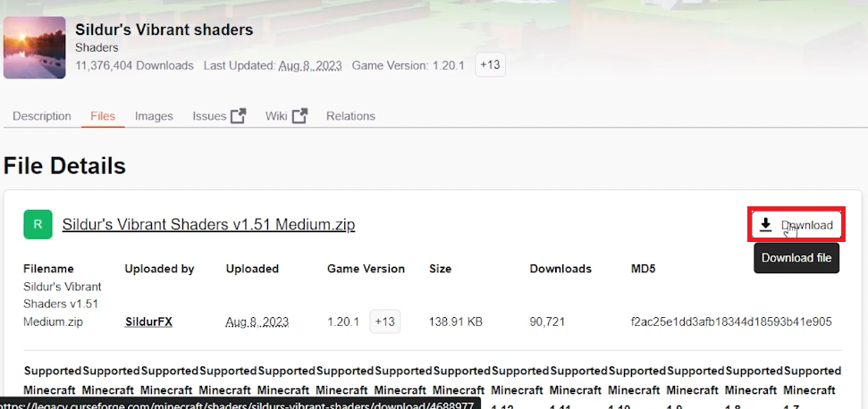The width and height of the screenshot is (868, 409).
Task: Click the 11,376,404 Downloads count
Action: click(x=134, y=66)
